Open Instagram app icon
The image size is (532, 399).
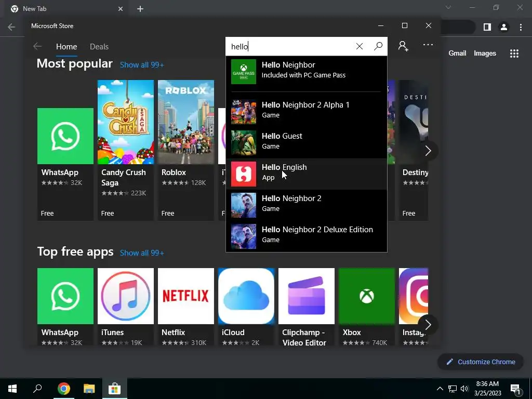414,296
